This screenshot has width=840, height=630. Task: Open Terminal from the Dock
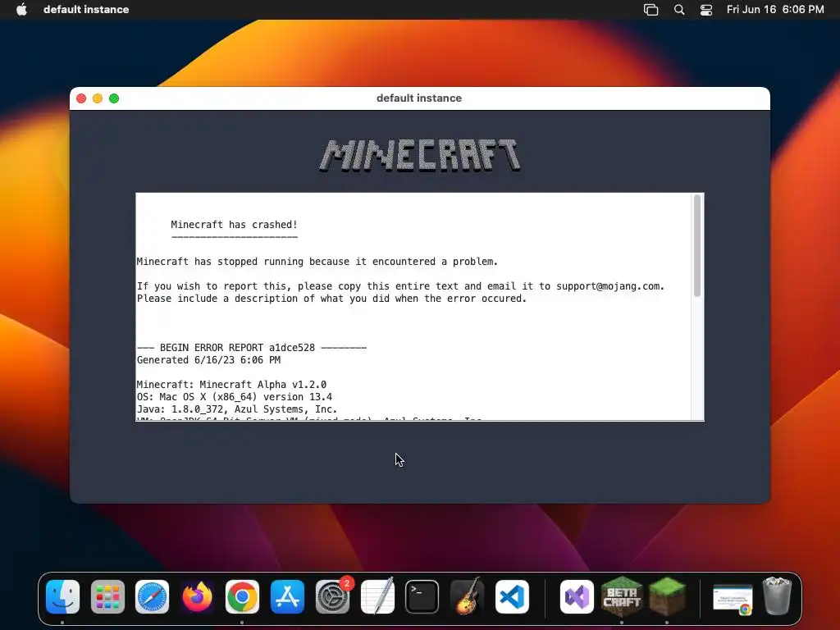422,597
